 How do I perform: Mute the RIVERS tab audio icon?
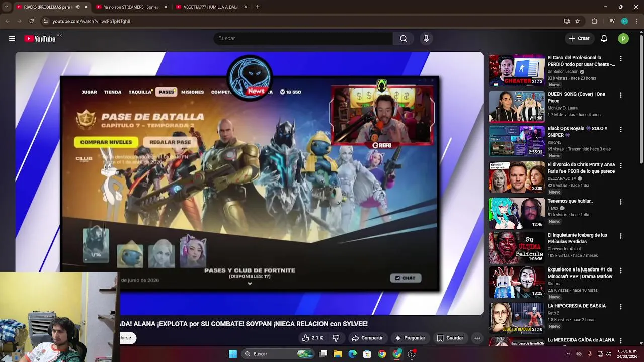pyautogui.click(x=77, y=7)
